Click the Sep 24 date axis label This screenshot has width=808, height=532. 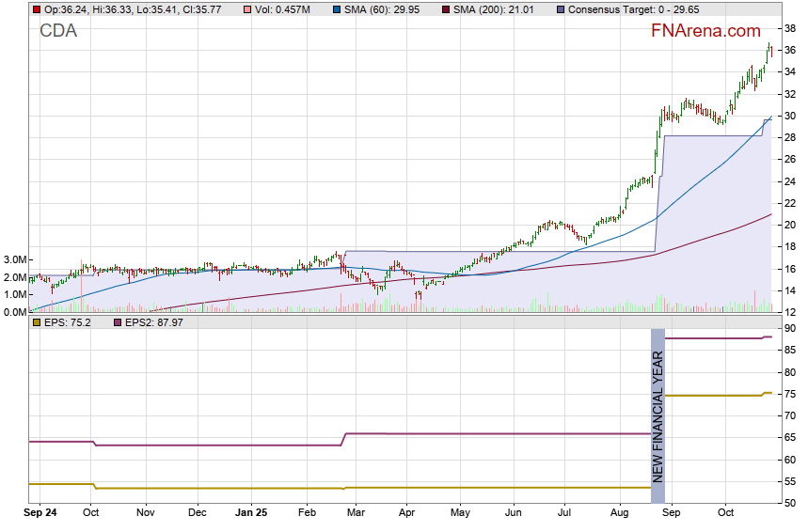[x=41, y=514]
